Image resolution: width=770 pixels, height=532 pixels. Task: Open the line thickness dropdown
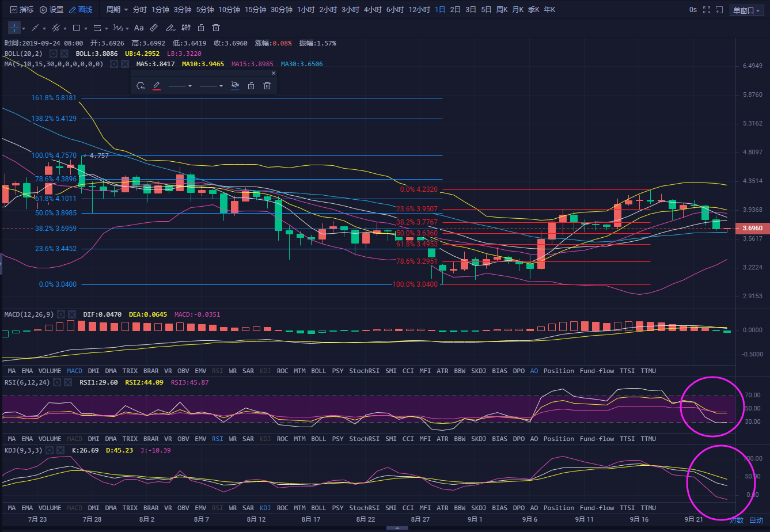[211, 86]
